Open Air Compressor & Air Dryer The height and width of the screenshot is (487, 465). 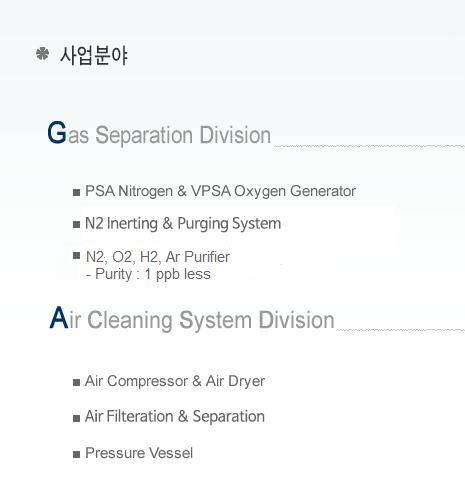tap(175, 381)
